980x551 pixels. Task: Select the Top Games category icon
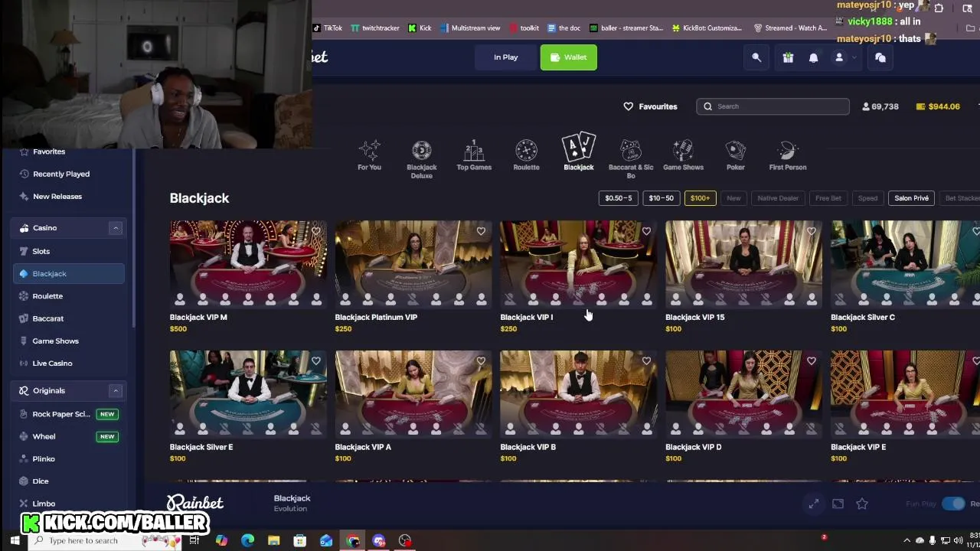click(474, 155)
